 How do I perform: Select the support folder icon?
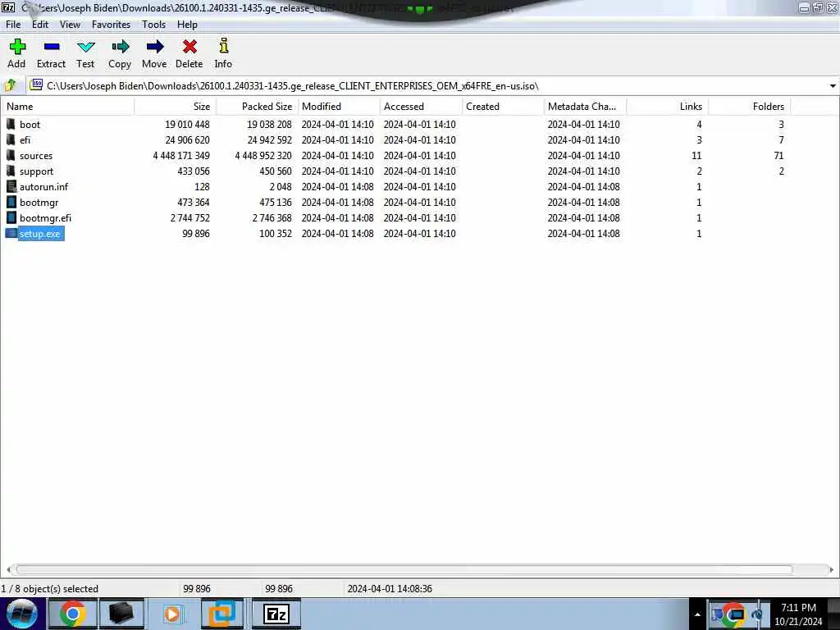(11, 171)
